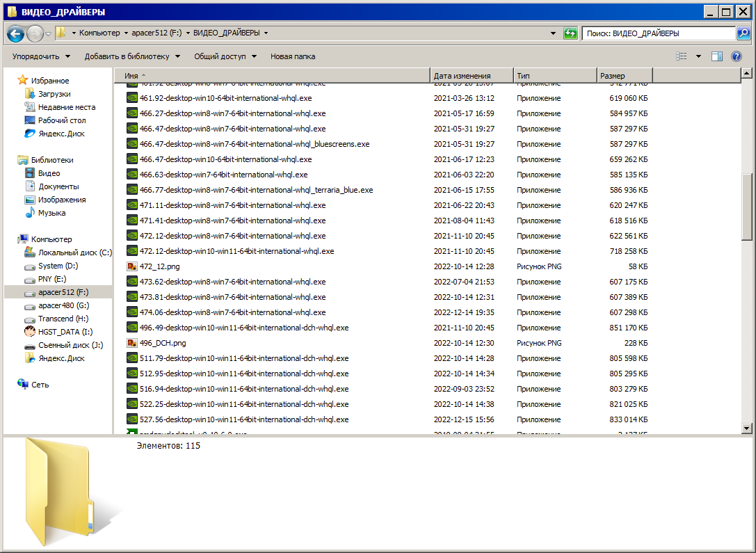Select 466.47 whql_bluescreens.exe file
The image size is (756, 553).
point(255,144)
